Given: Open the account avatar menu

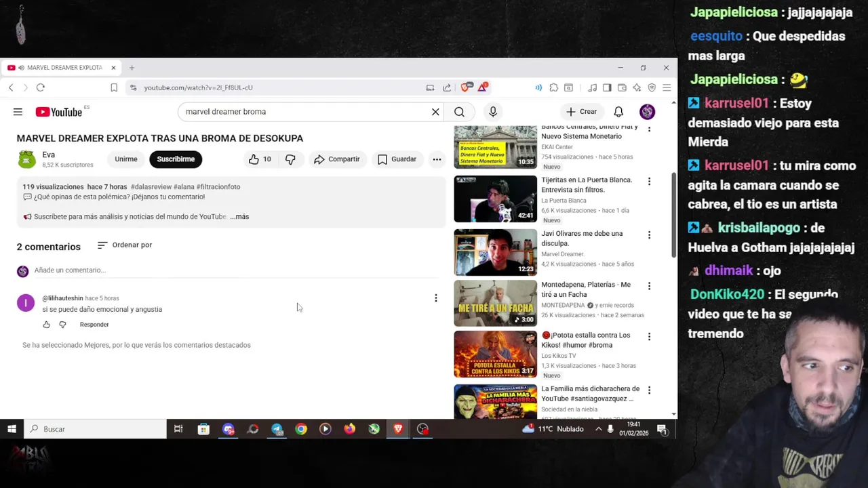Looking at the screenshot, I should click(x=647, y=112).
